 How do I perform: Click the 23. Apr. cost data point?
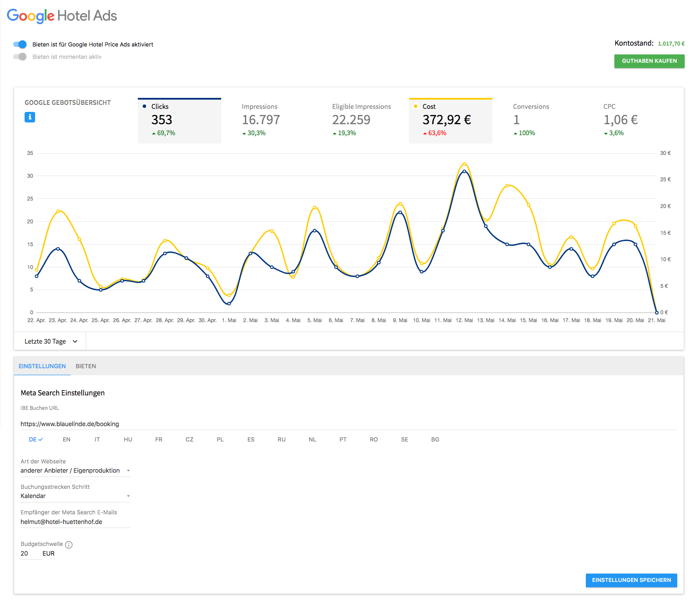click(x=58, y=211)
